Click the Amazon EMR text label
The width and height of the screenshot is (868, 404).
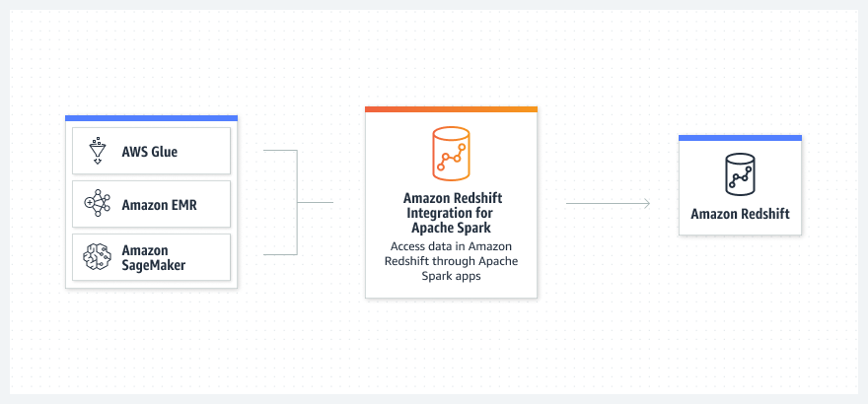pyautogui.click(x=161, y=205)
